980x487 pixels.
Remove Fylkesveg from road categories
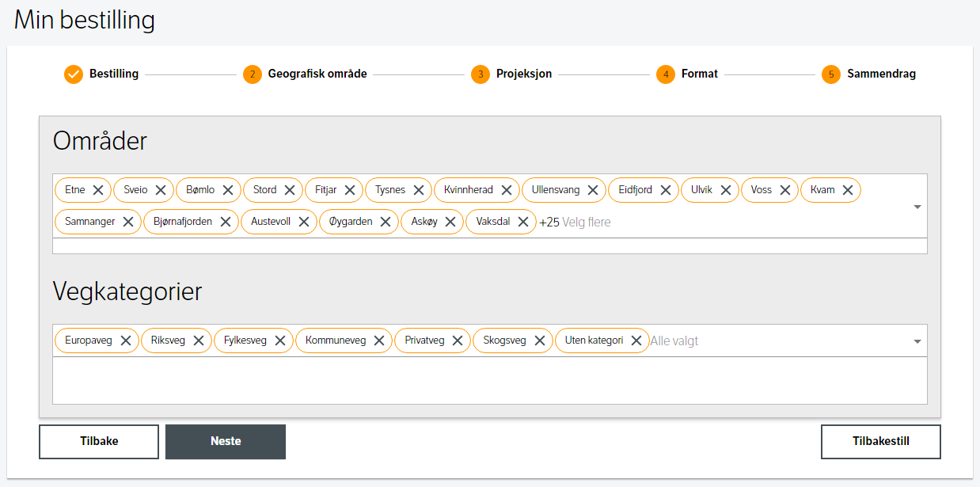[x=279, y=341]
